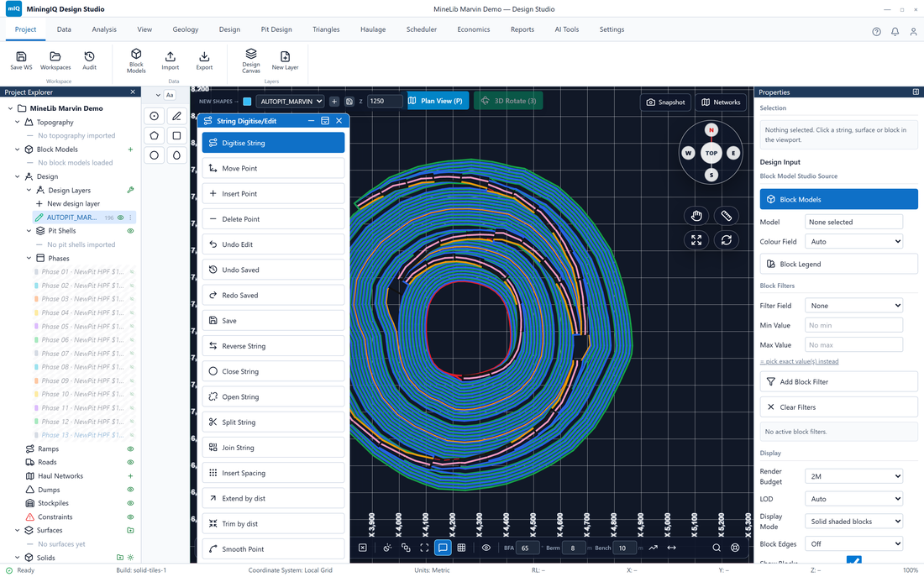
Task: Click the Networks button
Action: pyautogui.click(x=721, y=102)
